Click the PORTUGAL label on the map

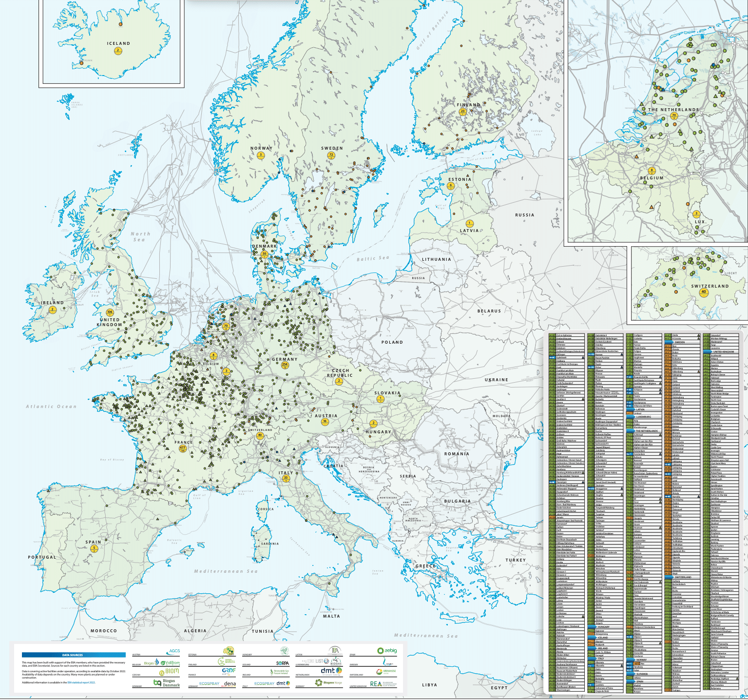[42, 557]
